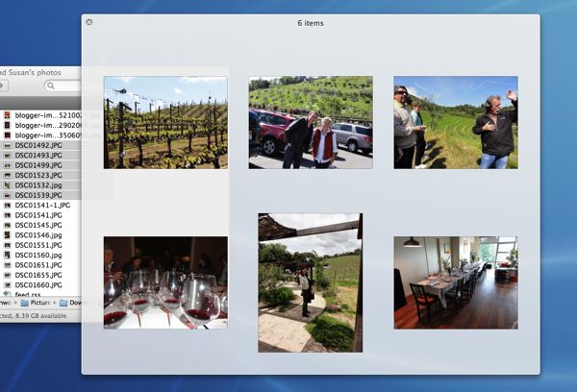Click the thumbnail icon beside DSC01532.jpg
This screenshot has width=577, height=392.
click(7, 185)
